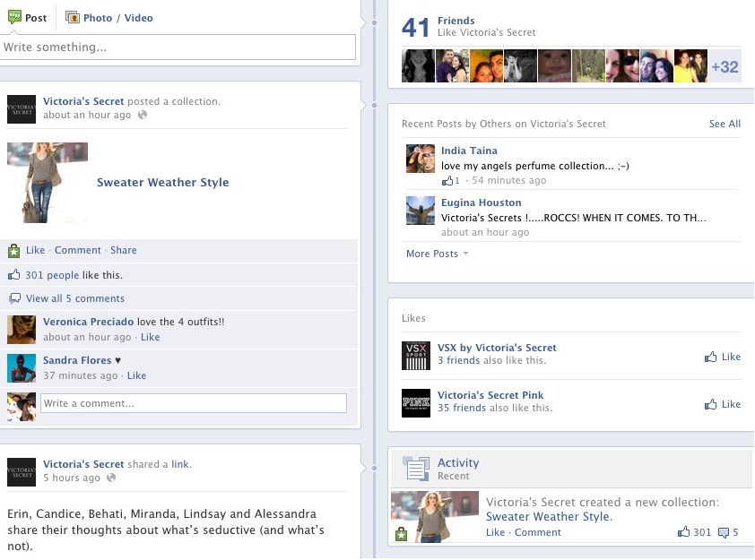Screen dimensions: 755x560
Task: Open the VSX Sport page logo
Action: pos(416,356)
